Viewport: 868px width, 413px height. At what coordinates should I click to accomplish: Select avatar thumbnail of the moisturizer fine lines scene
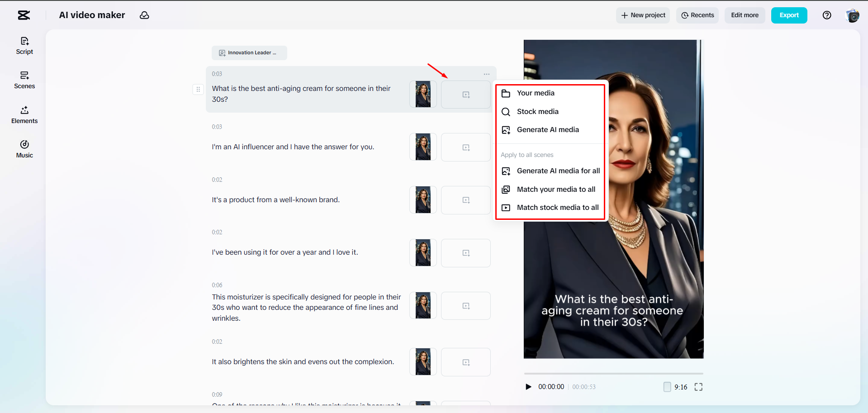pyautogui.click(x=423, y=305)
